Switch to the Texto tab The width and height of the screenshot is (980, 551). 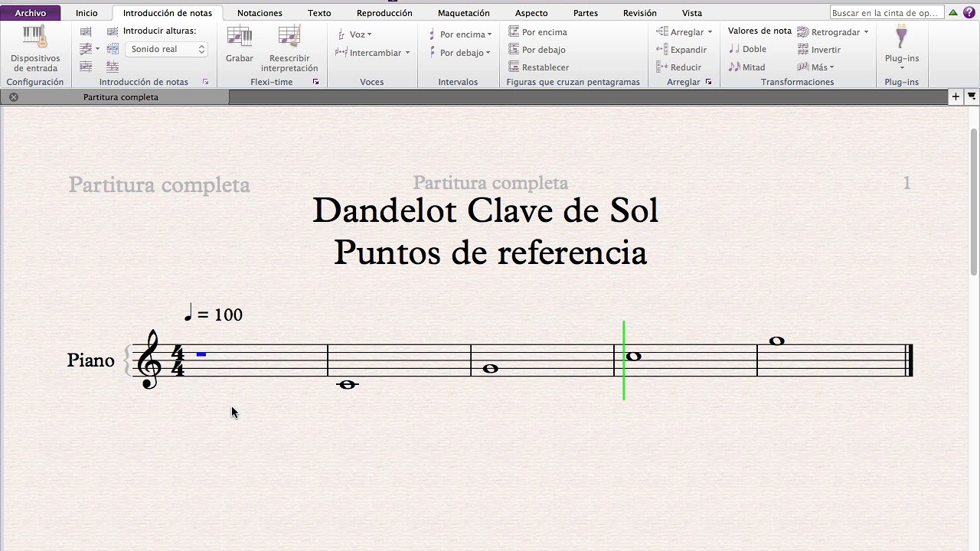(319, 13)
